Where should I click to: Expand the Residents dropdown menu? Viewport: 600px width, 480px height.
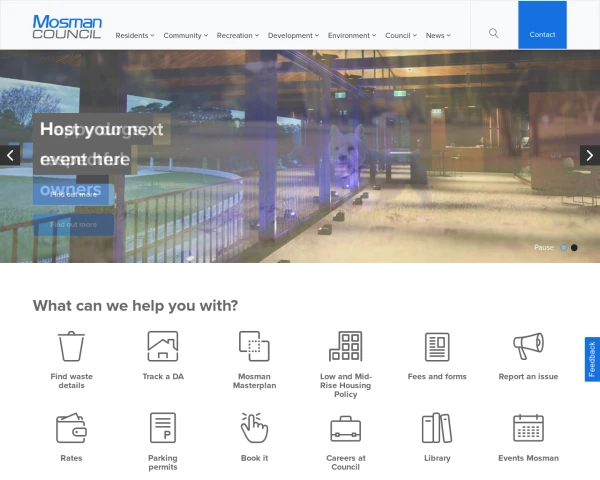[135, 36]
